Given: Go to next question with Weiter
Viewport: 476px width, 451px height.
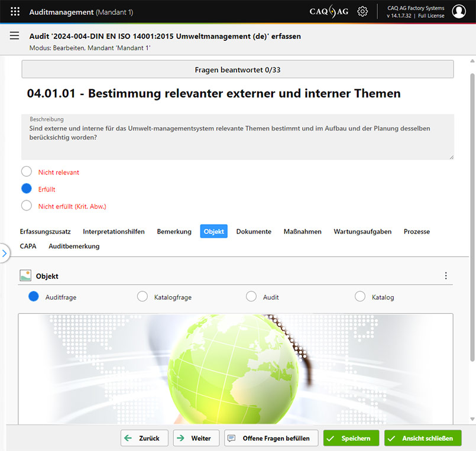Looking at the screenshot, I should [196, 438].
